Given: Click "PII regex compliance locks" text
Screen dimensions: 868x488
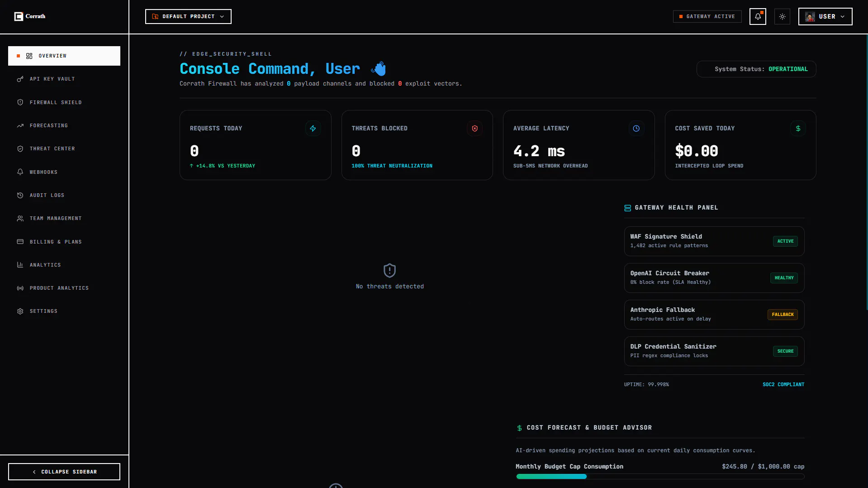Looking at the screenshot, I should click(669, 355).
